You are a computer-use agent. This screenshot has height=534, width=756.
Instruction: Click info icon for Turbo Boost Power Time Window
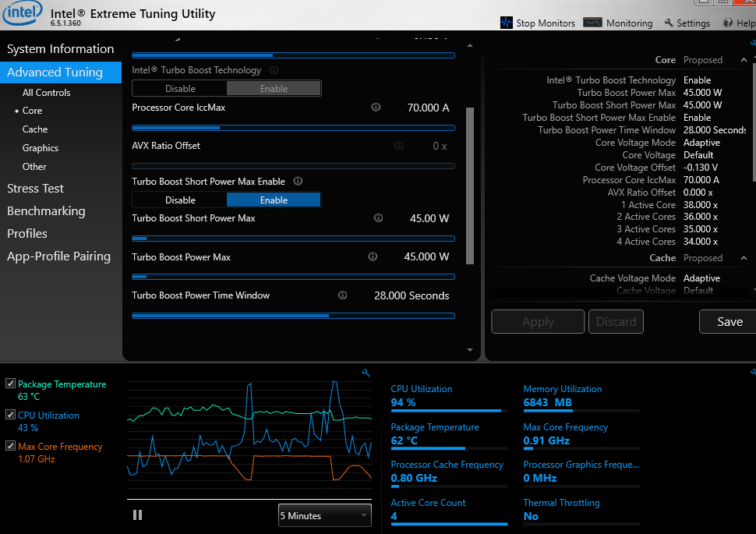point(342,295)
